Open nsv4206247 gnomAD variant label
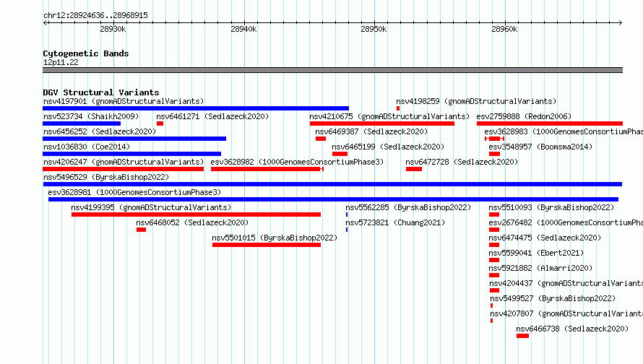 (124, 162)
